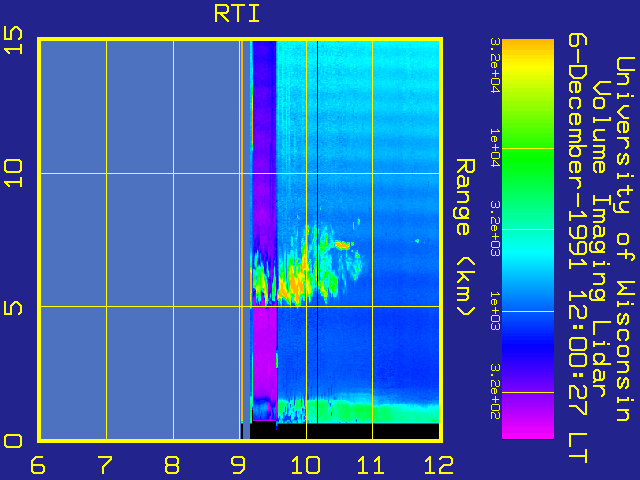Click the time axis label 6
Image resolution: width=640 pixels, height=480 pixels.
[x=38, y=465]
